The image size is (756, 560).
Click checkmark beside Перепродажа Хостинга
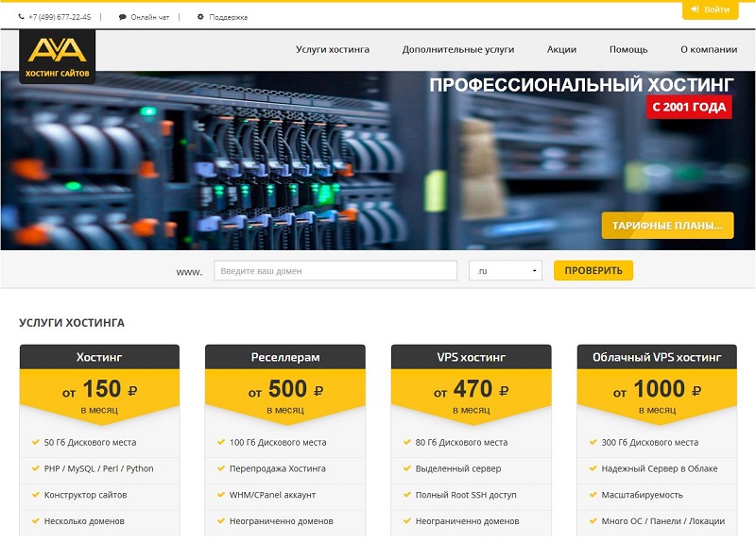tap(221, 468)
